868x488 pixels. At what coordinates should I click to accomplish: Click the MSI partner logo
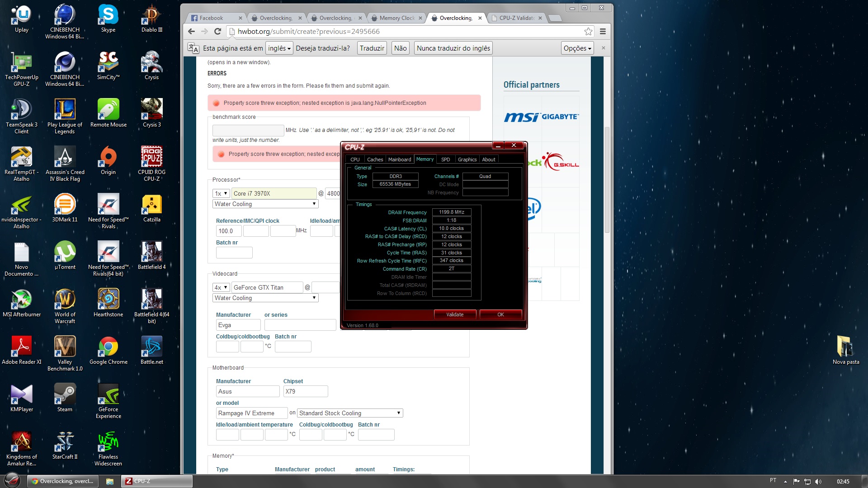(521, 117)
